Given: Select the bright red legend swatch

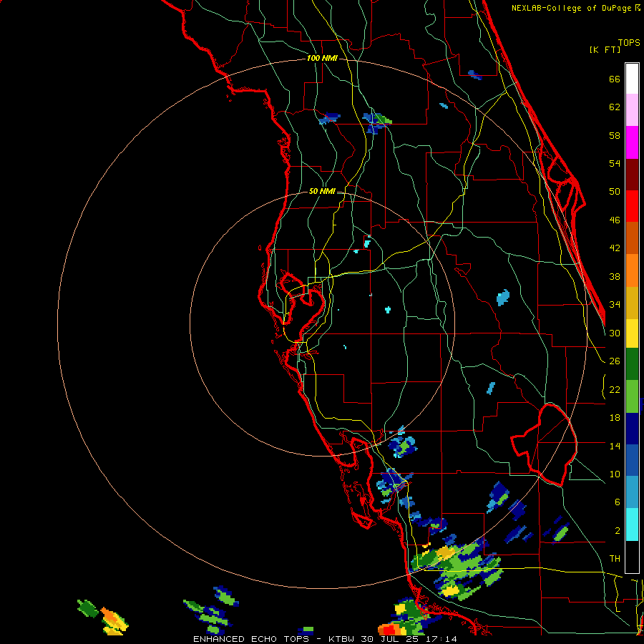Looking at the screenshot, I should (x=632, y=206).
